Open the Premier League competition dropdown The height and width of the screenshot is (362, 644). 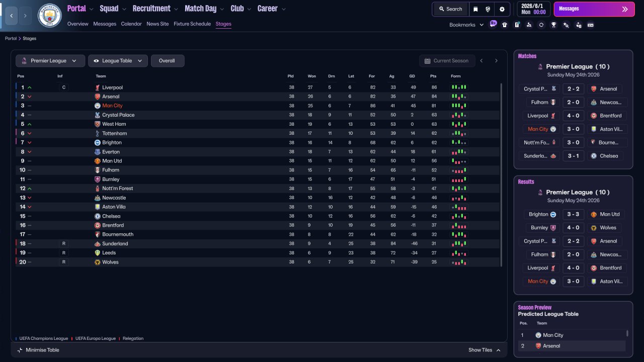[x=50, y=61]
